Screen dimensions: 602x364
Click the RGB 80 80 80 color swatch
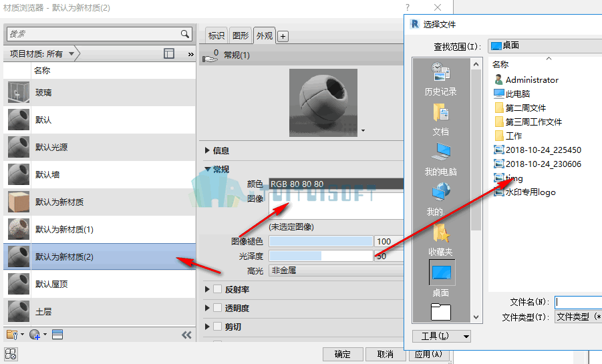click(336, 184)
